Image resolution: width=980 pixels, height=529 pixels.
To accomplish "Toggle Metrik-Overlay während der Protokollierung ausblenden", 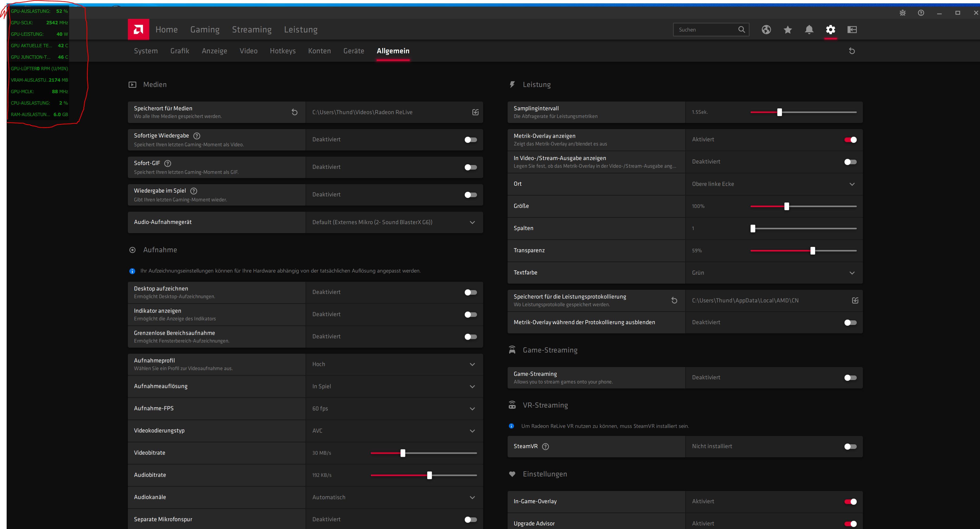I will [850, 322].
